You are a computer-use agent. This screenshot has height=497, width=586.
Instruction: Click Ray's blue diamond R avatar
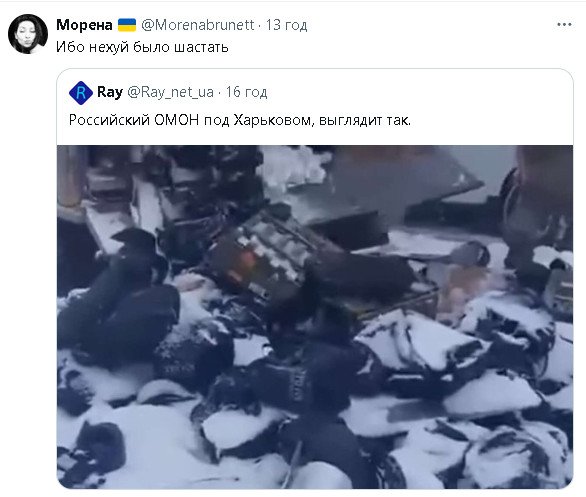coord(81,93)
